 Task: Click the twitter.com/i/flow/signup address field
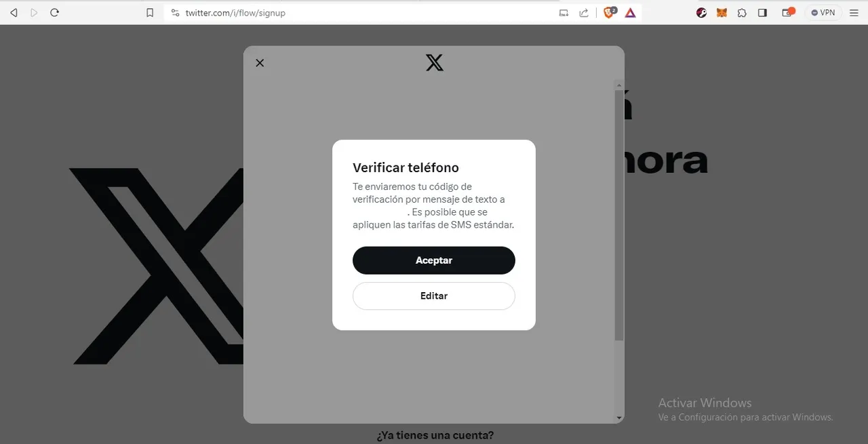[366, 13]
